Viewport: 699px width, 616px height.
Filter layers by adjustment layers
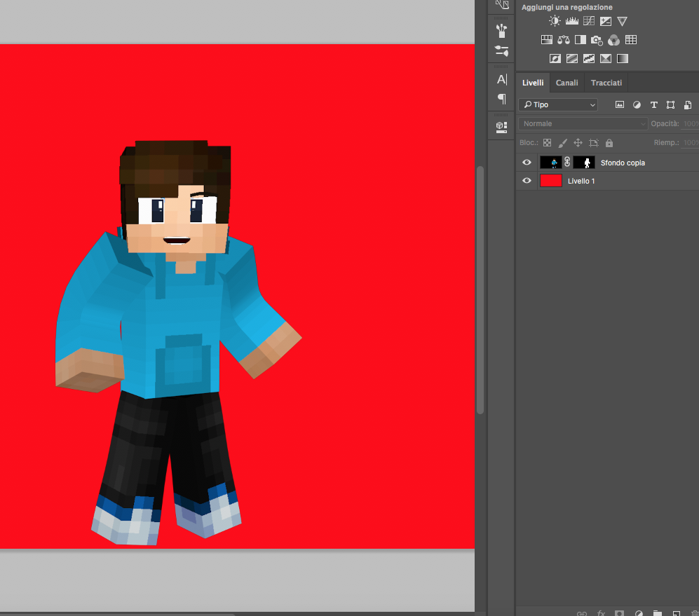coord(637,104)
